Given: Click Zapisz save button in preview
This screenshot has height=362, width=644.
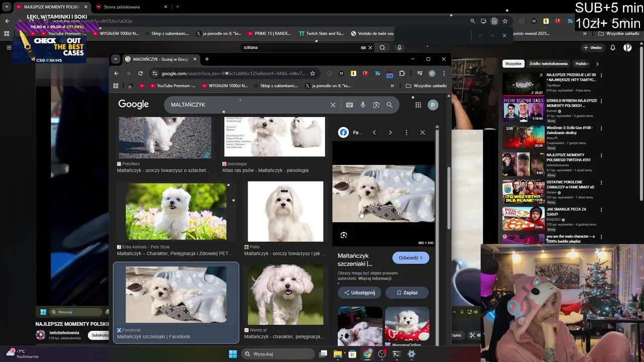Looking at the screenshot, I should tap(407, 293).
